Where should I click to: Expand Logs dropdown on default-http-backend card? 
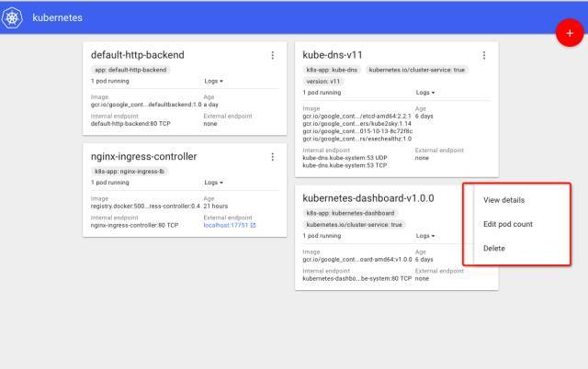coord(213,81)
